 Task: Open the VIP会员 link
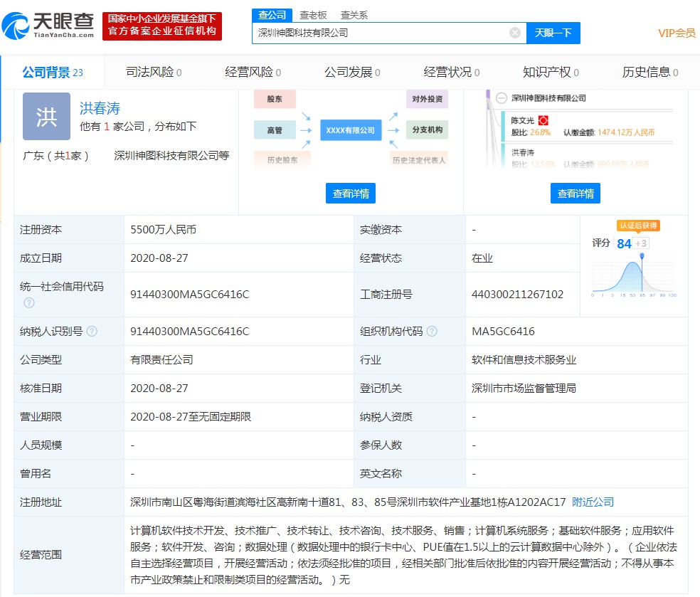(677, 33)
